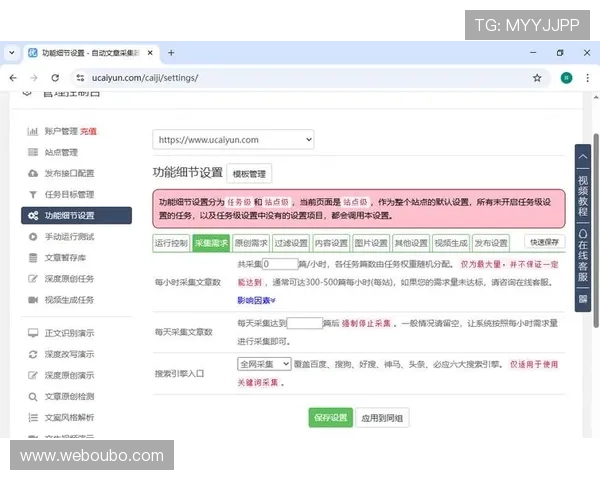Open 任务目标管理 in the sidebar
Screen dimensions: 600x480
(x=69, y=194)
